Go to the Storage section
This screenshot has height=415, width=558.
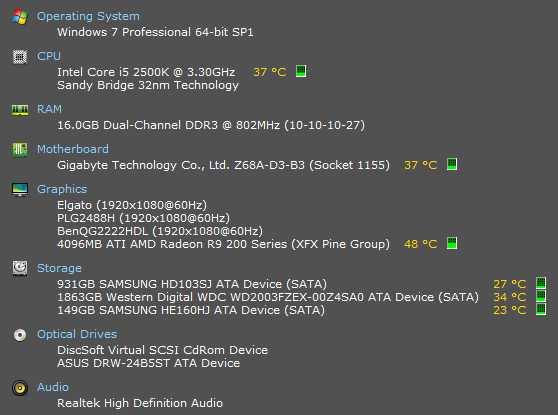pyautogui.click(x=59, y=268)
